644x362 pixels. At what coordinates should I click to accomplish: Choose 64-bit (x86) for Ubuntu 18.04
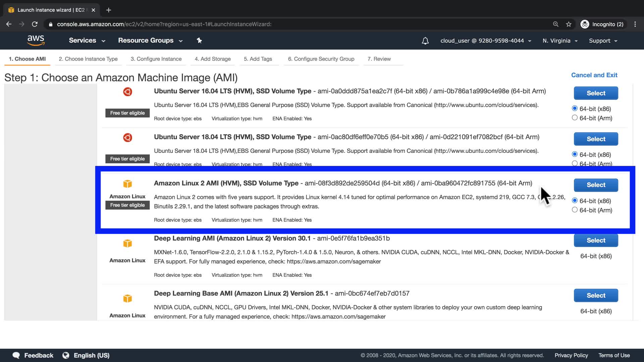click(x=575, y=154)
